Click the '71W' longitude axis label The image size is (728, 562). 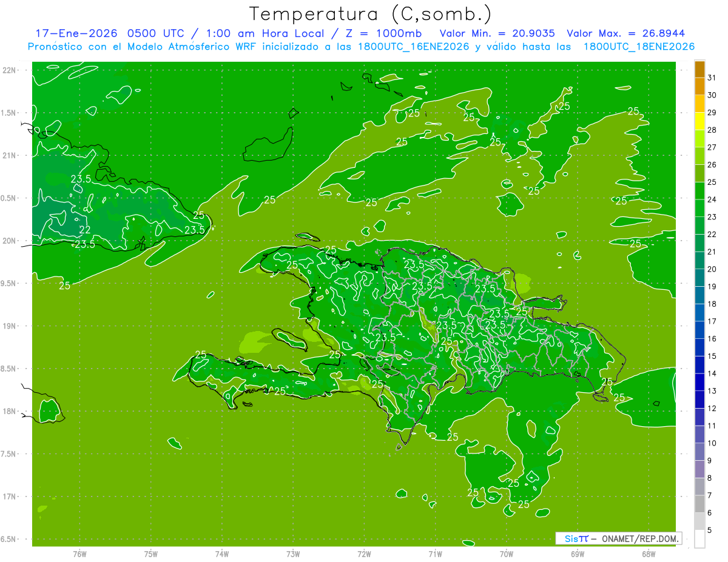pos(435,554)
